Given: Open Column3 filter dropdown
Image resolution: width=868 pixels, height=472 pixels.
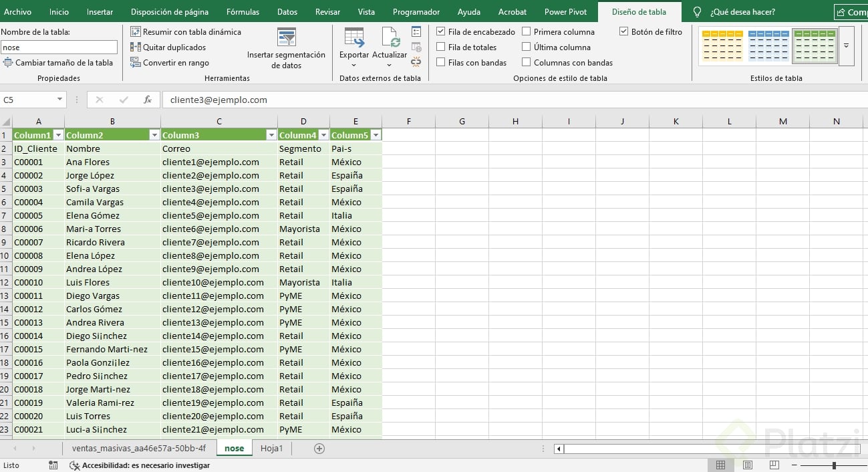Looking at the screenshot, I should (x=271, y=135).
